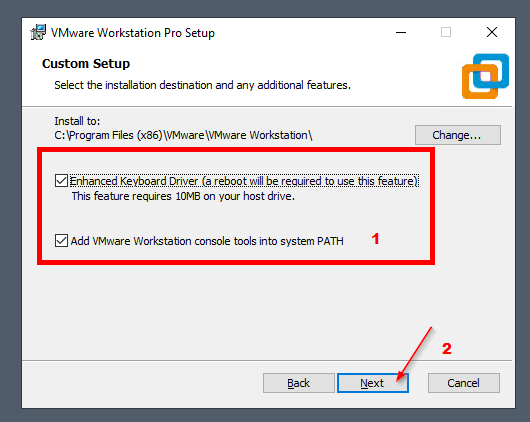This screenshot has height=422, width=530.
Task: Go to the previous step with Back
Action: click(x=298, y=383)
